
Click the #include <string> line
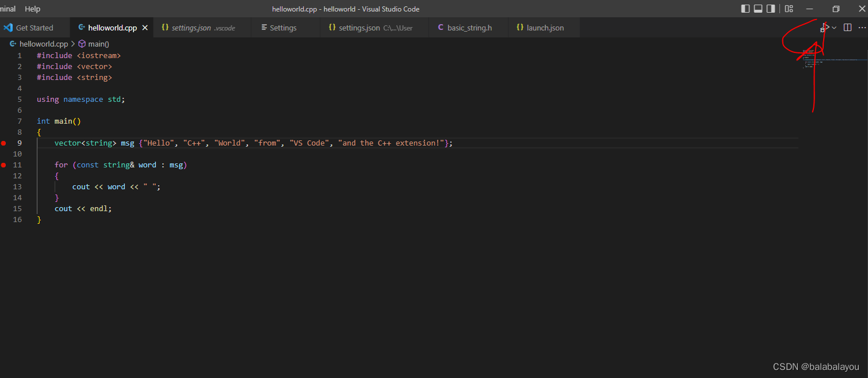point(74,78)
